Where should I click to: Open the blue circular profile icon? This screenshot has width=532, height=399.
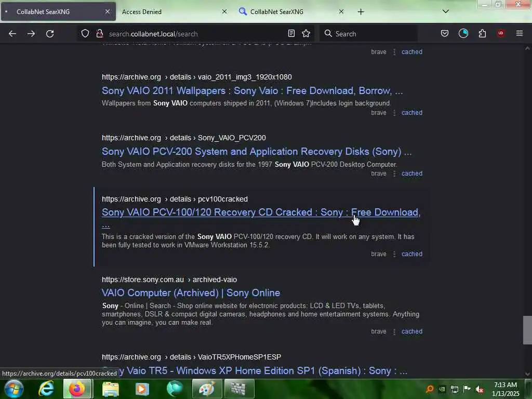463,33
